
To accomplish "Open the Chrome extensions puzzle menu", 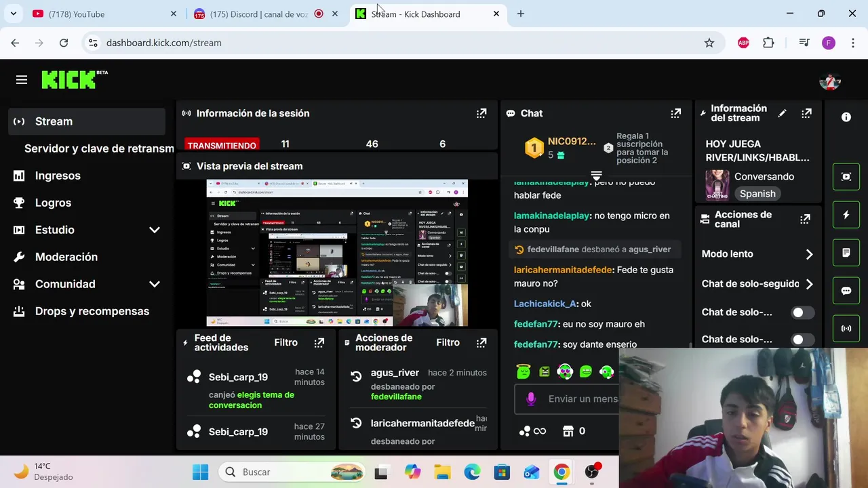I will pos(768,43).
